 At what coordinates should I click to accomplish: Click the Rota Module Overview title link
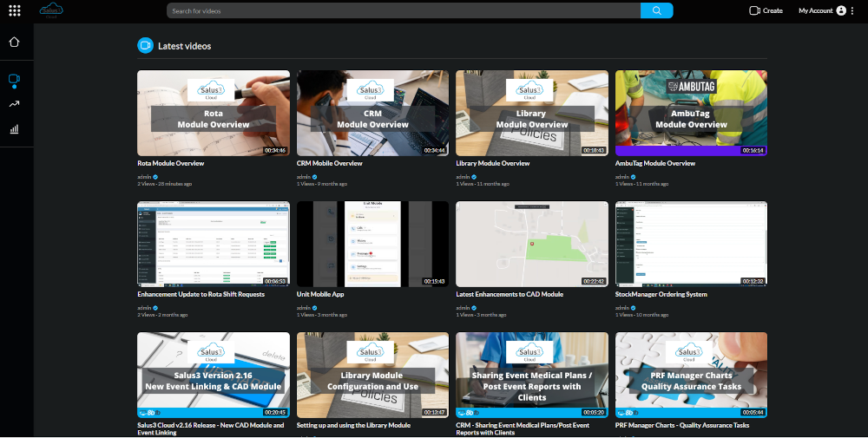(x=170, y=163)
